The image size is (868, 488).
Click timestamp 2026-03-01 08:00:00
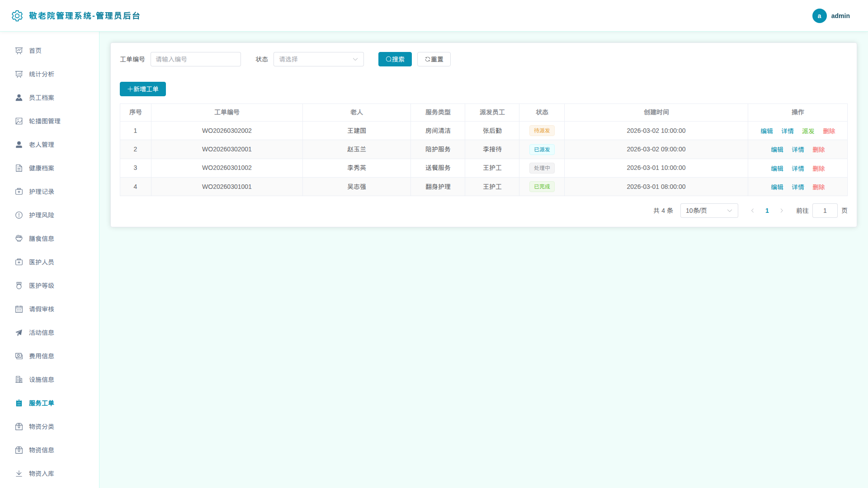(656, 187)
